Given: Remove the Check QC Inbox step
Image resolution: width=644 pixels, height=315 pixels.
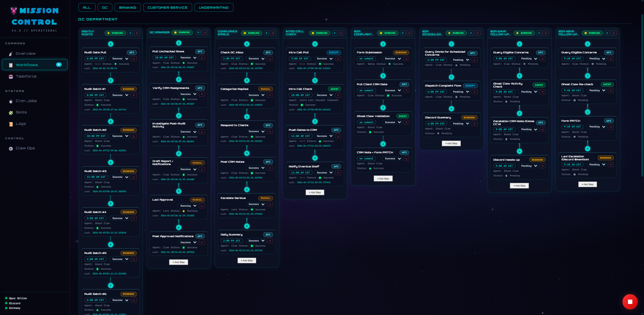Looking at the screenshot, I should tap(270, 59).
